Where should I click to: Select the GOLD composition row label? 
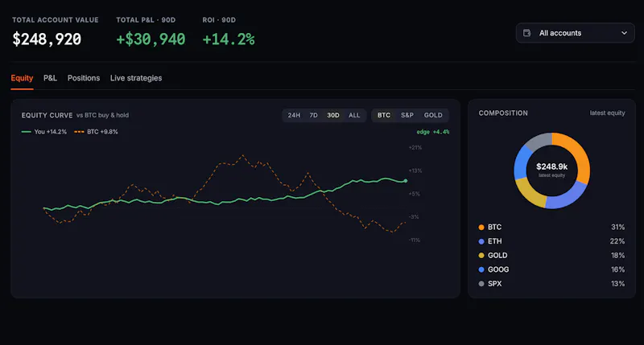(497, 256)
